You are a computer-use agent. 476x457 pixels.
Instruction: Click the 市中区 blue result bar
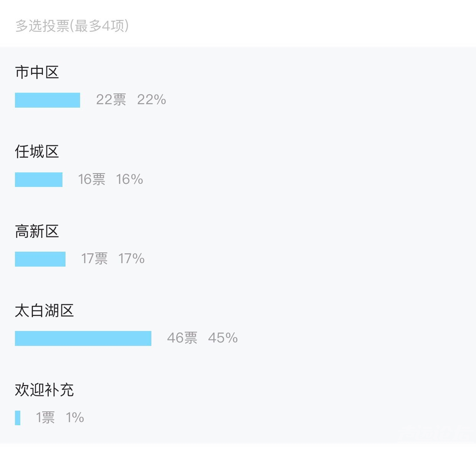coord(48,100)
